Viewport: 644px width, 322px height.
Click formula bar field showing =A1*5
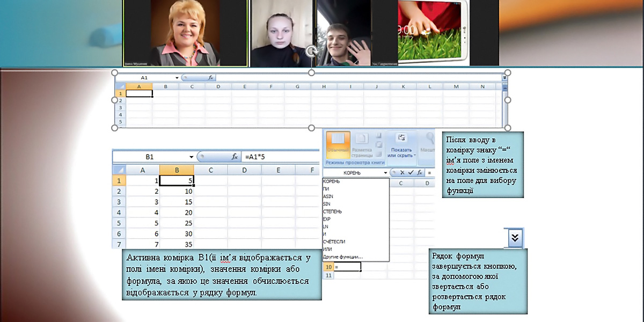pyautogui.click(x=279, y=157)
